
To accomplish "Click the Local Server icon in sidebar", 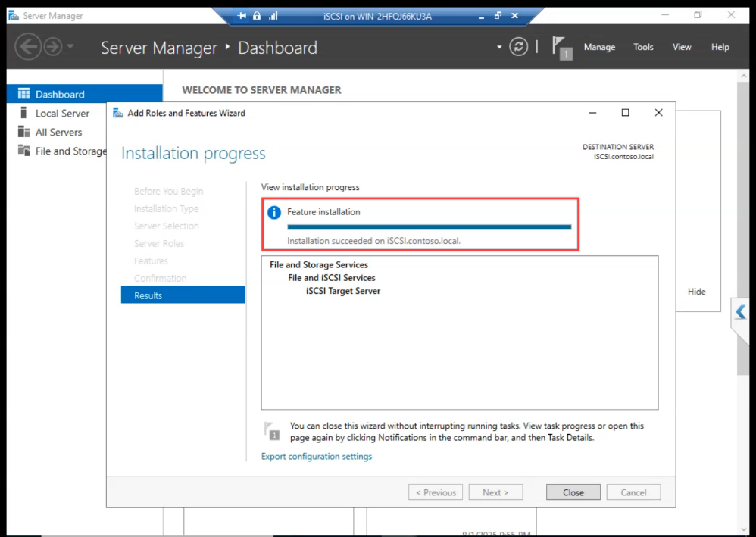I will click(x=23, y=113).
